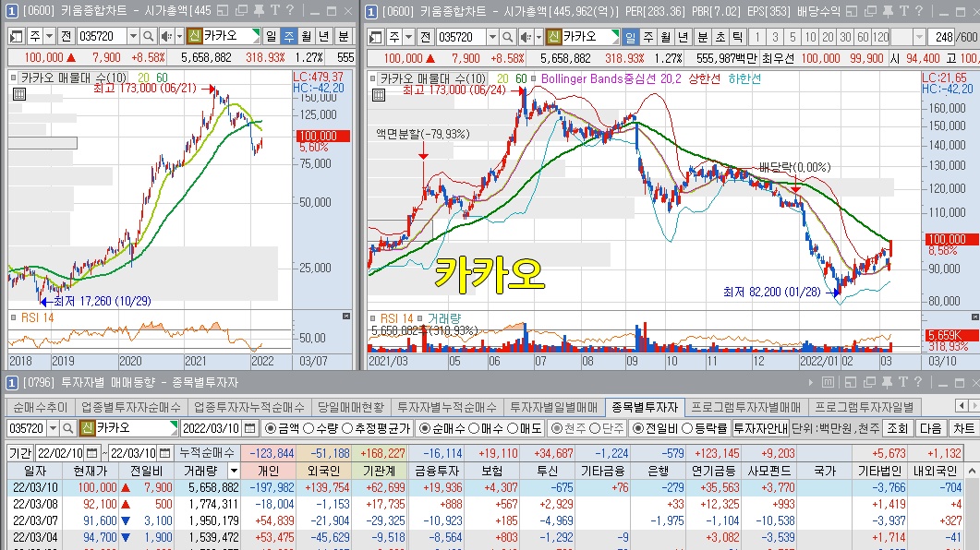Expand the 거래량 column dropdown arrow

click(235, 471)
